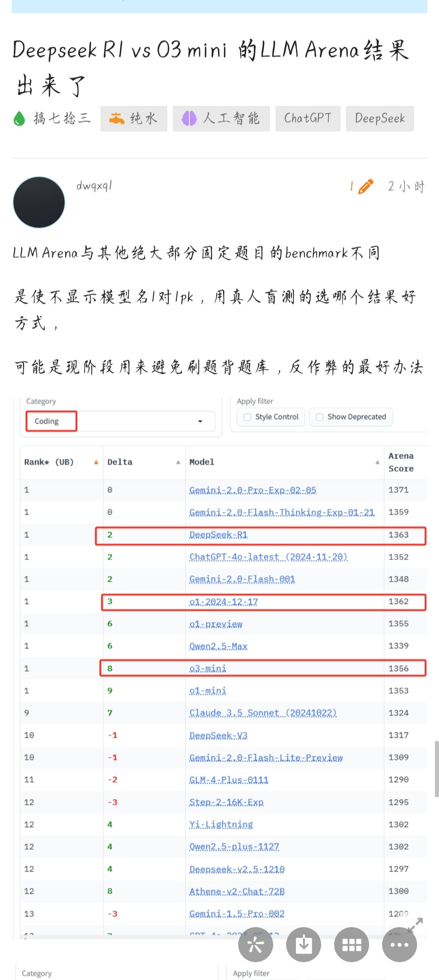Image resolution: width=439 pixels, height=980 pixels.
Task: Click the Arena Score column header
Action: [x=401, y=462]
